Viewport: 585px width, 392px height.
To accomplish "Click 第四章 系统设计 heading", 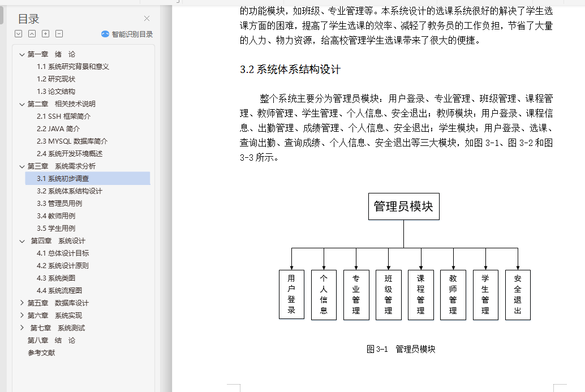I will coord(58,241).
